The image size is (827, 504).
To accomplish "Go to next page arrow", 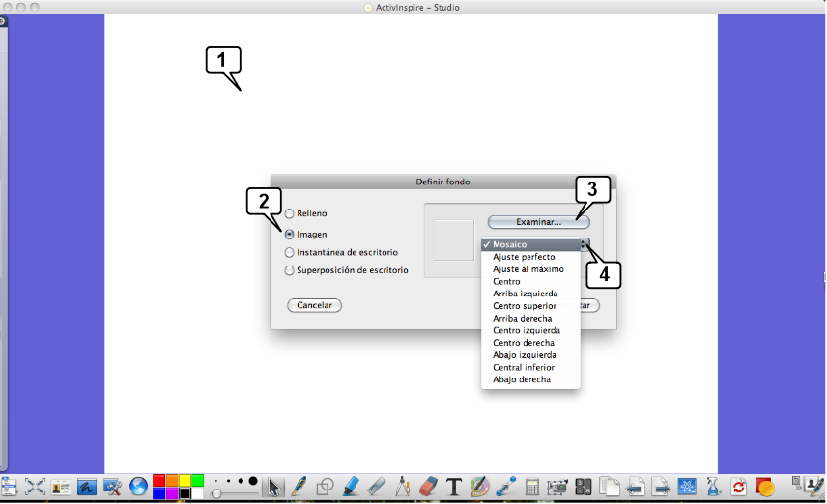I will point(660,488).
